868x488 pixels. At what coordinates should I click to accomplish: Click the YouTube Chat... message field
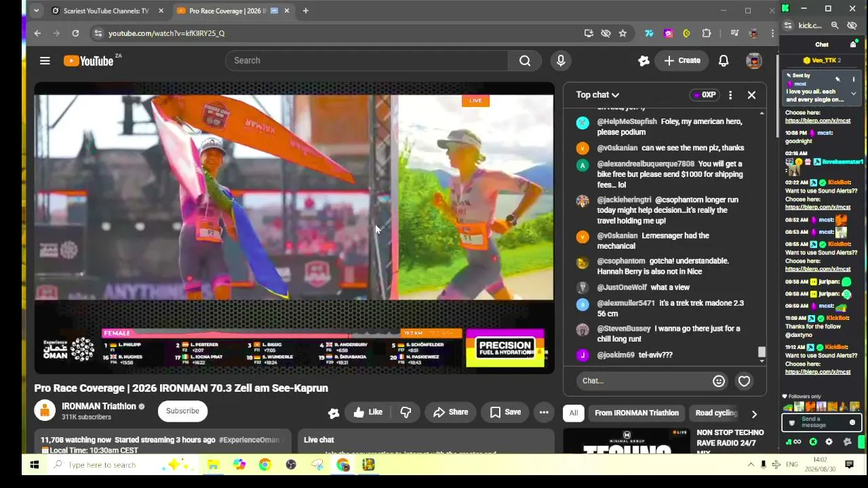coord(644,381)
